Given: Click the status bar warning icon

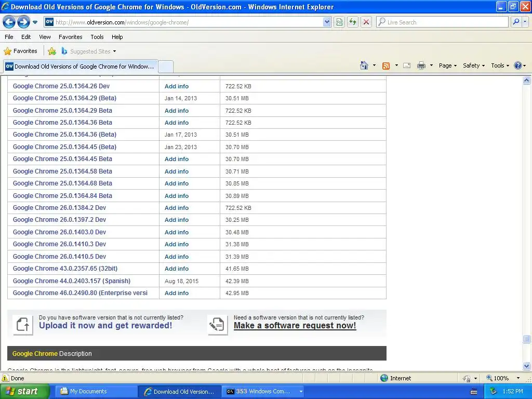Looking at the screenshot, I should click(5, 378).
